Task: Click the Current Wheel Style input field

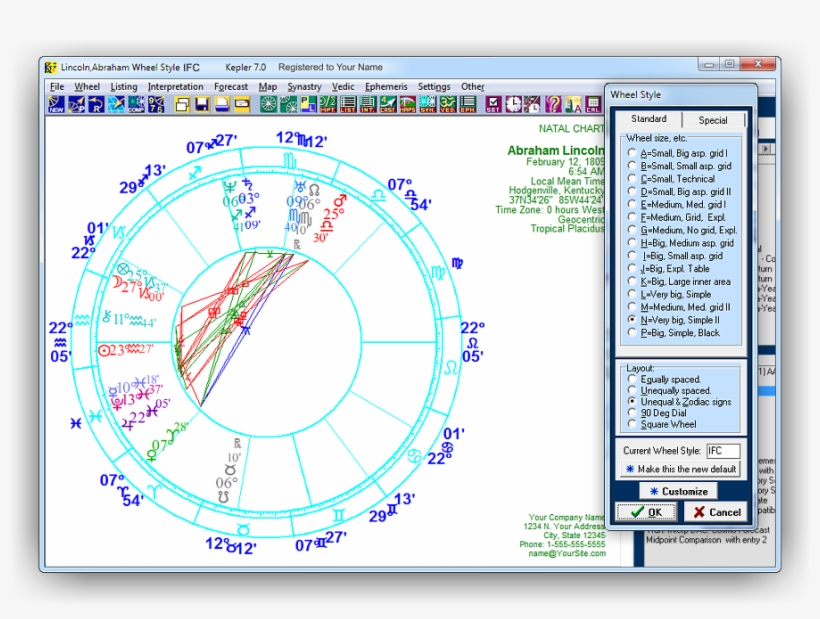Action: 723,450
